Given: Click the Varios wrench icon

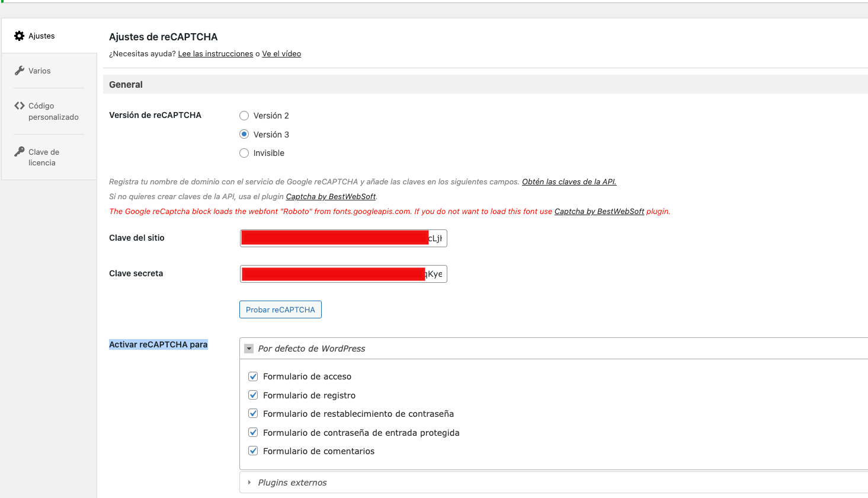Looking at the screenshot, I should click(x=19, y=71).
